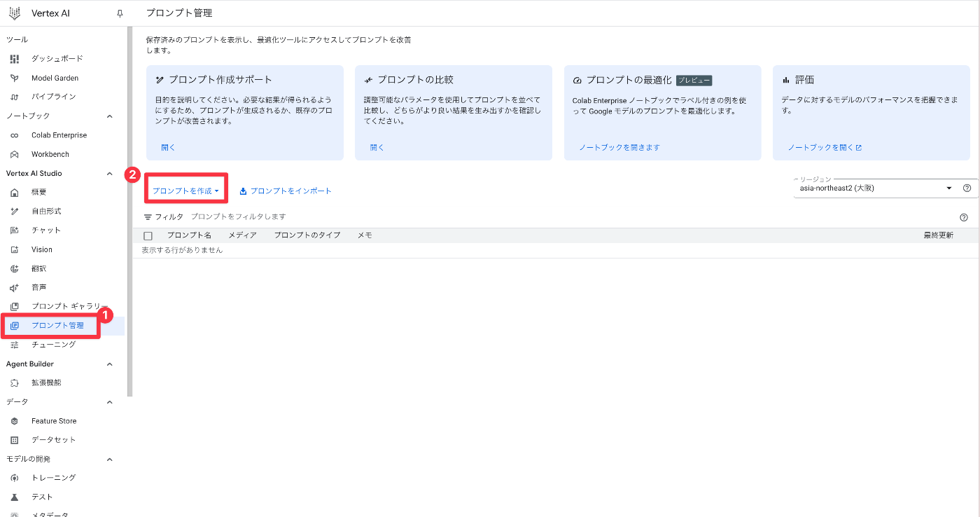Collapse the モデルの開発 section
The image size is (980, 517).
[x=109, y=460]
